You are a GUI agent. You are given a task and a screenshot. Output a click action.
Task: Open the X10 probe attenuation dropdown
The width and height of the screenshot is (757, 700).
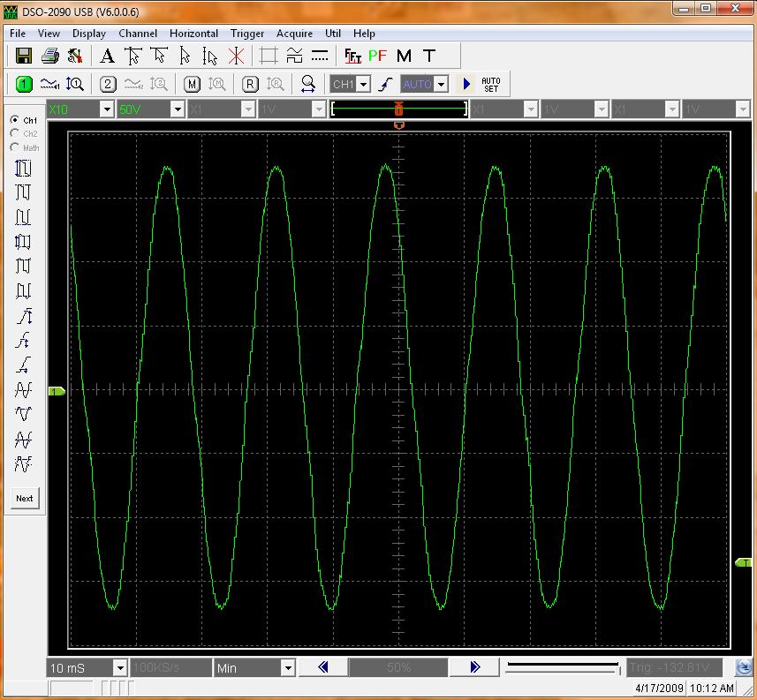click(x=106, y=109)
